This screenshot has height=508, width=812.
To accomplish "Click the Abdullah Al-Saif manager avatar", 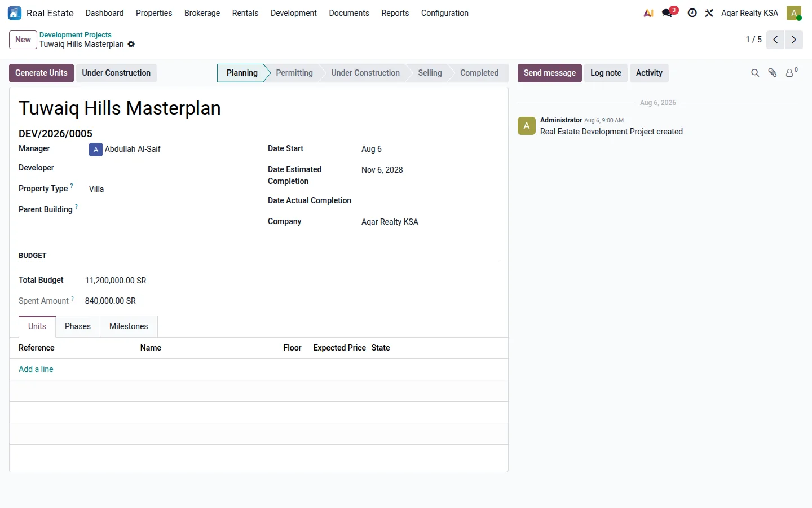I will click(x=96, y=150).
